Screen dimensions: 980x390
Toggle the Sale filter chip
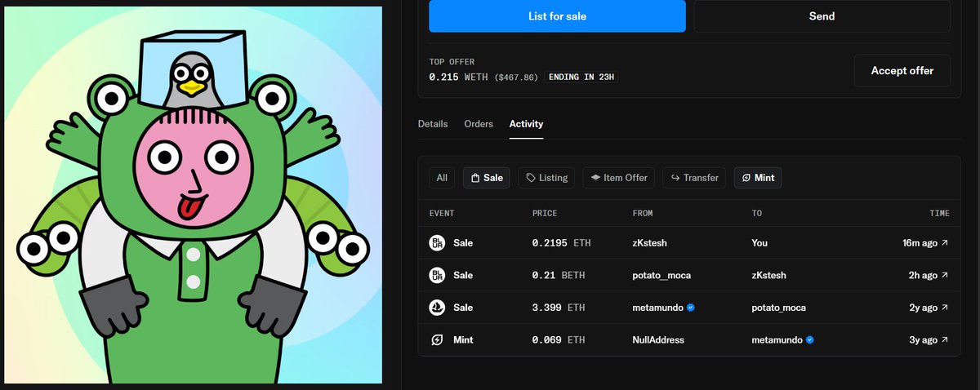487,178
